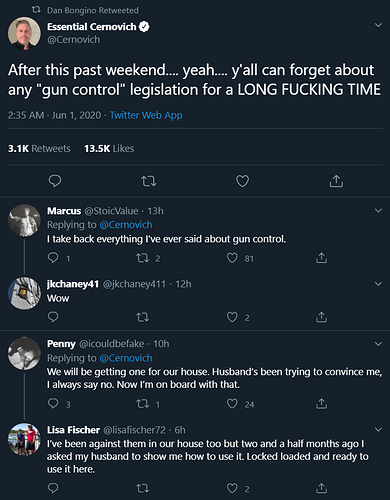Open Lisa Fischer's profile avatar

(x=24, y=439)
